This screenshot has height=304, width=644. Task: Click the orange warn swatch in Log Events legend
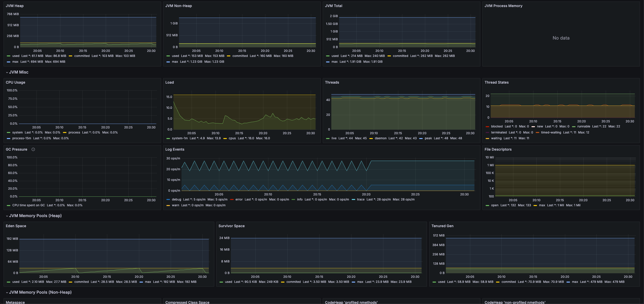[168, 205]
